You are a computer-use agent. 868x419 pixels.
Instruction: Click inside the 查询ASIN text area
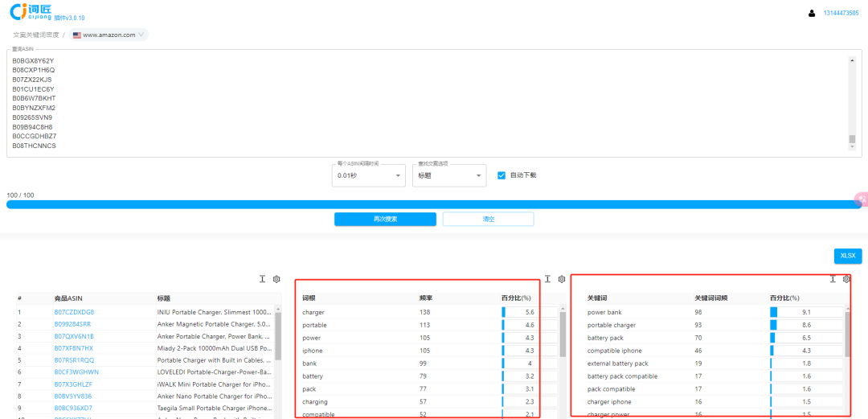[434, 103]
